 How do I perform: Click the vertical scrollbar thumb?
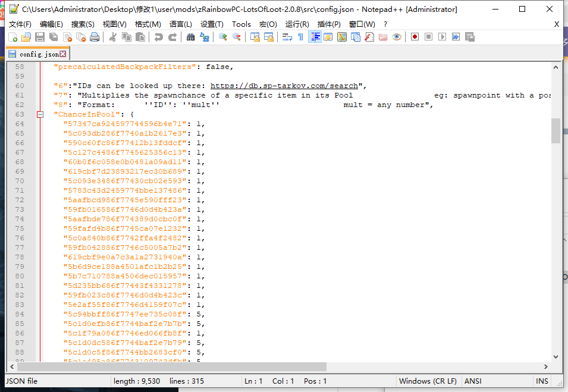point(556,131)
